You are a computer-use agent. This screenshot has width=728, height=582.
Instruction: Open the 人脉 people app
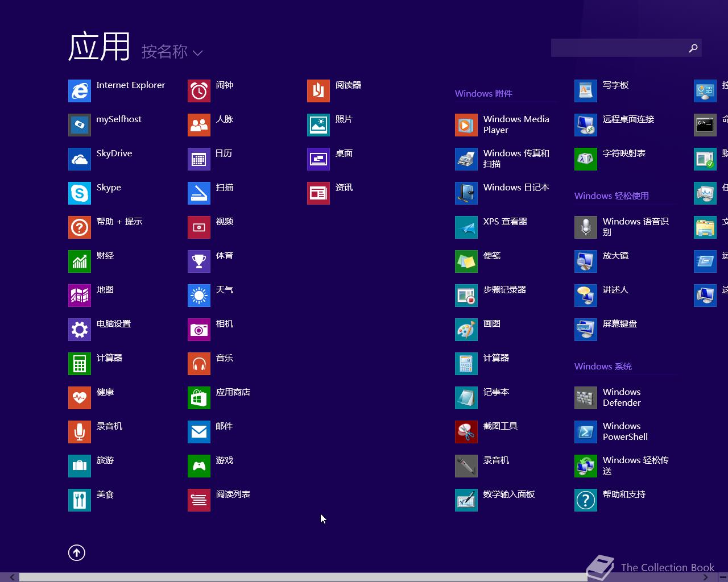click(x=199, y=125)
